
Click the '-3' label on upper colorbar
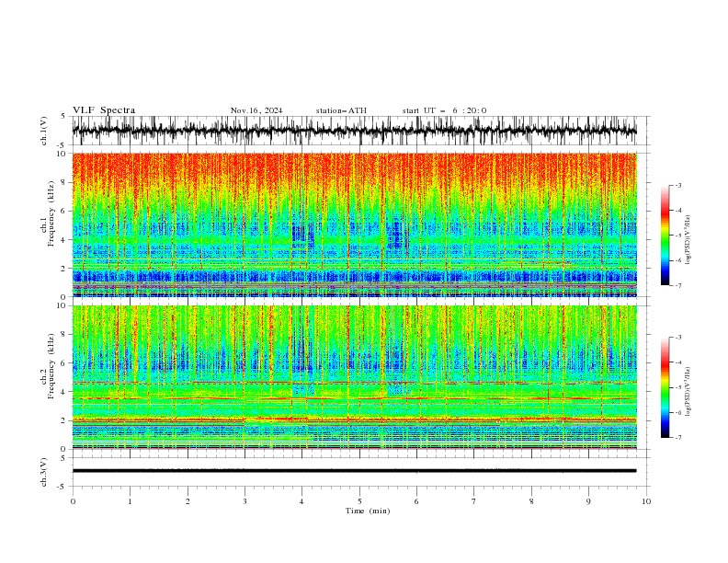point(677,185)
